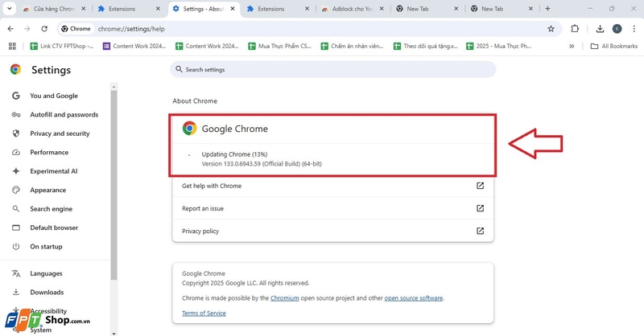644x336 pixels.
Task: Click the settings sidebar scrollbar
Action: coord(114,185)
